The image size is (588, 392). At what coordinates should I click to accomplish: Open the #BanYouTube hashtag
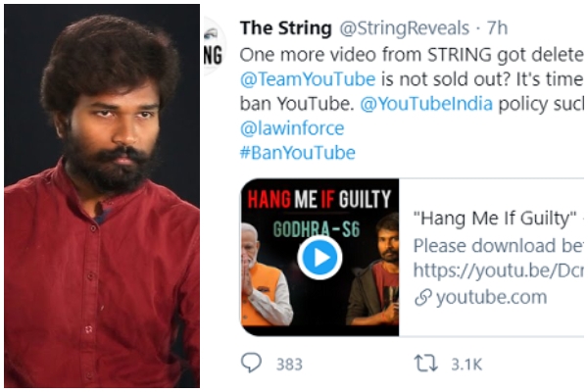tap(297, 153)
